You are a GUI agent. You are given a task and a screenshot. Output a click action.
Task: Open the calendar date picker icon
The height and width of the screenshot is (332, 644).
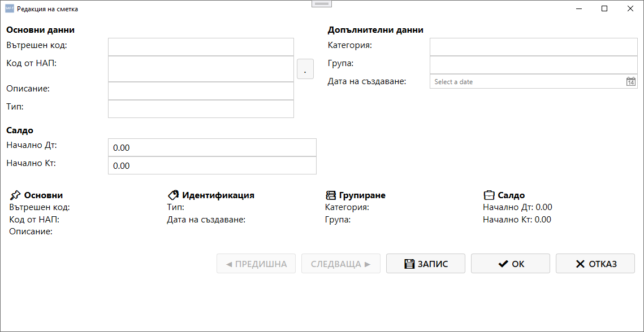(631, 81)
